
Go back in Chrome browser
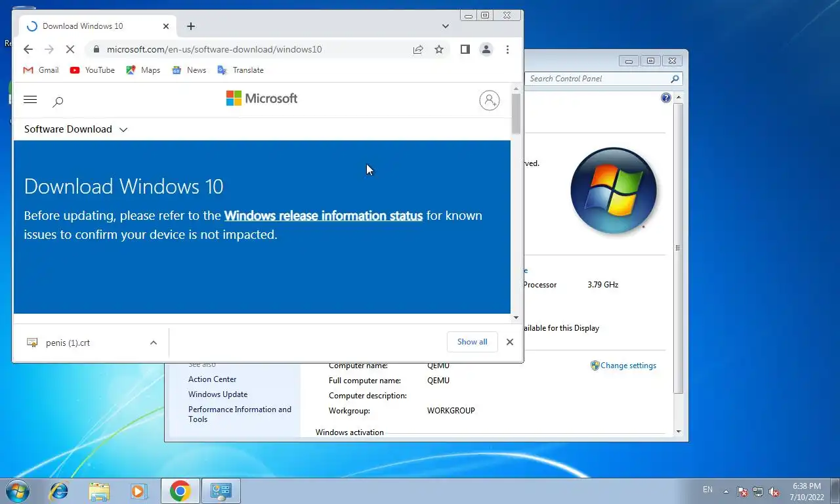tap(28, 49)
